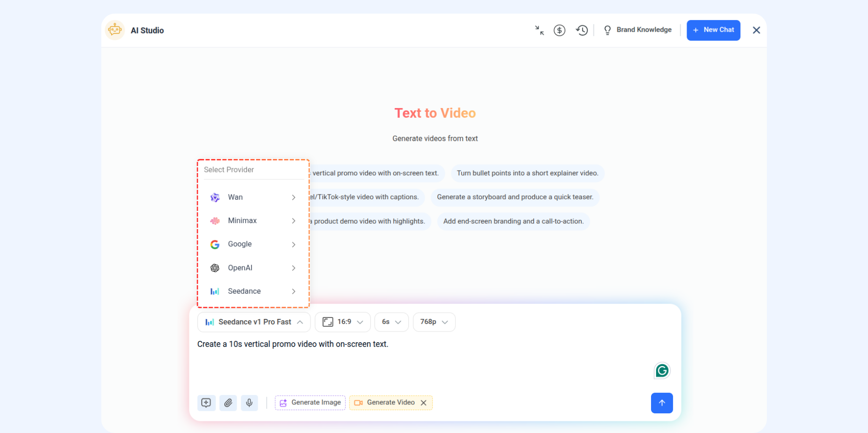Collapse the AI Studio window with minimize arrows icon
868x433 pixels.
pos(539,30)
